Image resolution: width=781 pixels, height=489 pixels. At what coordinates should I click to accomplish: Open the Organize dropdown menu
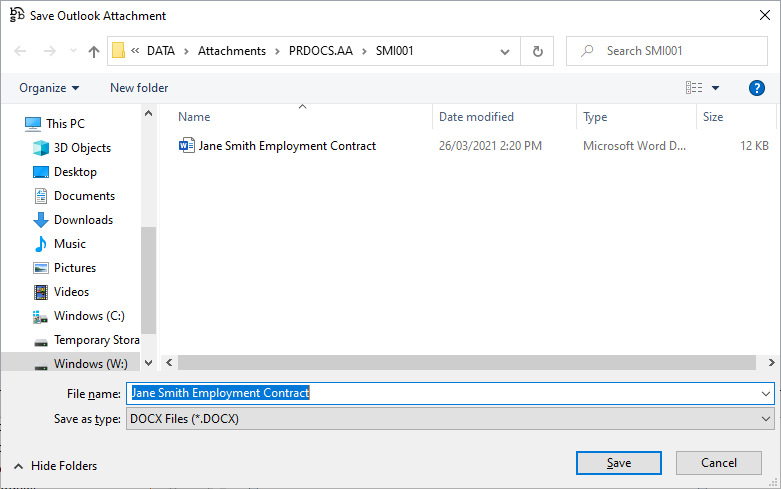[x=49, y=88]
